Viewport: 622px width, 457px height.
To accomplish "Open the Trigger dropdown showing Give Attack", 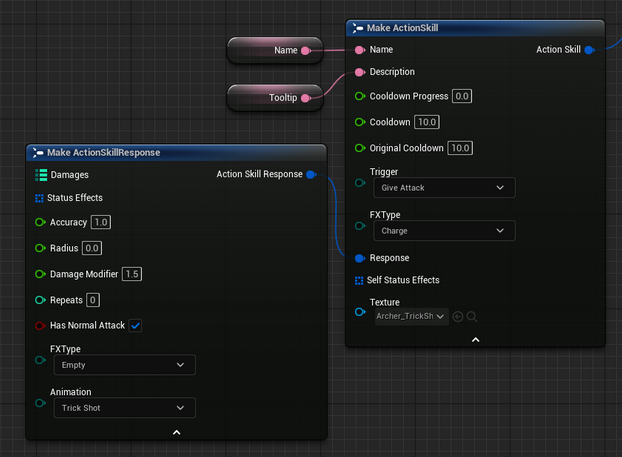I will coord(442,187).
